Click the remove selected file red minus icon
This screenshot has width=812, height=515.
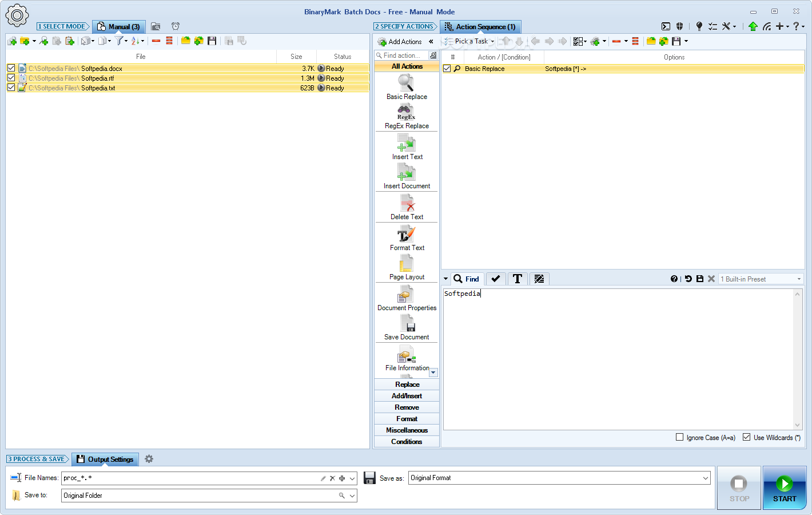point(156,41)
